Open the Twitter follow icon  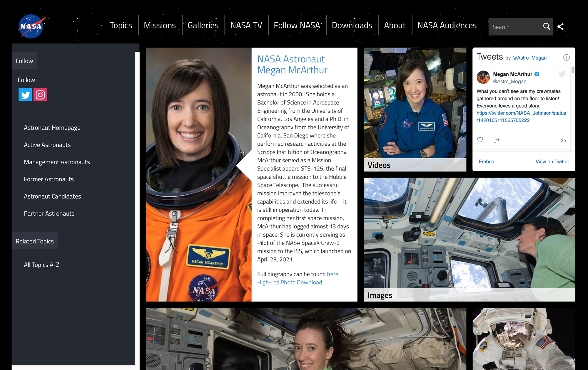[25, 95]
